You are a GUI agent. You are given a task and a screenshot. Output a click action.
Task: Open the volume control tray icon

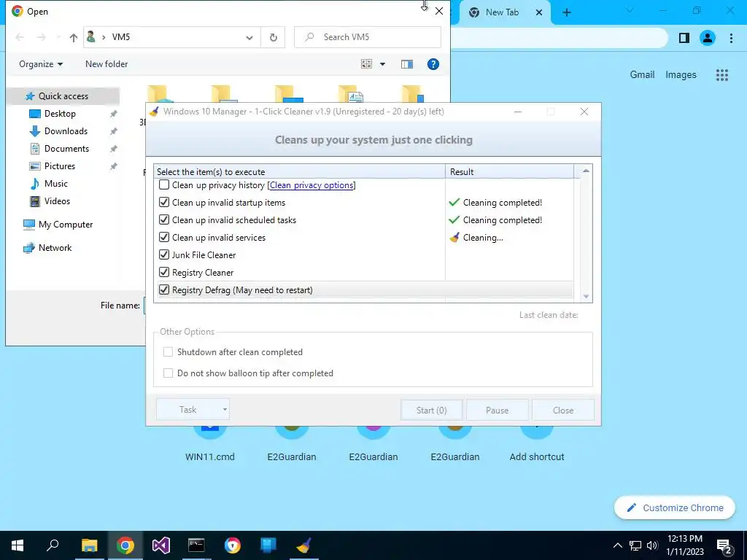[x=652, y=545]
